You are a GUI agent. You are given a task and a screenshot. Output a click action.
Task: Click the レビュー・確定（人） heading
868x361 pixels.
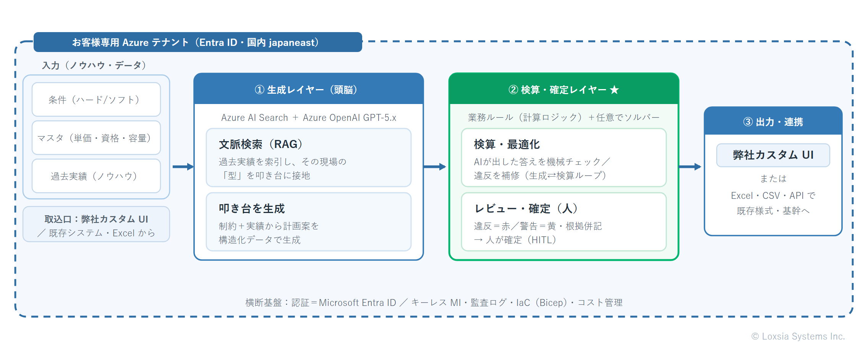pos(526,208)
